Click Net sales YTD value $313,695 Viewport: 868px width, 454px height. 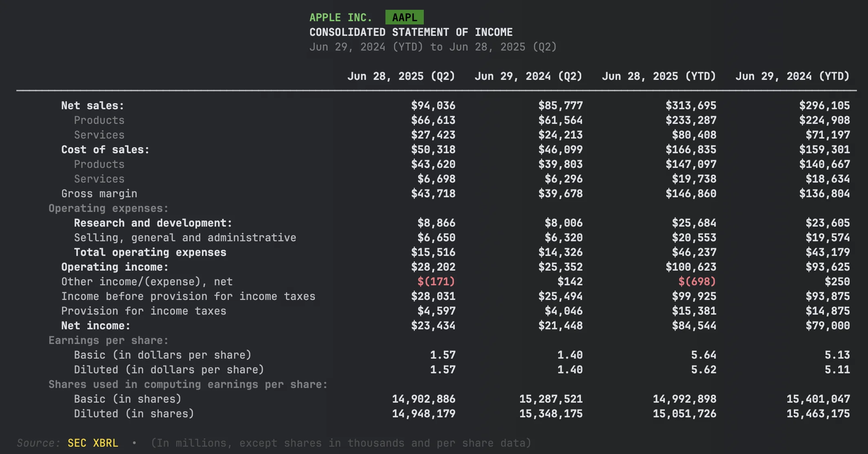click(x=691, y=106)
